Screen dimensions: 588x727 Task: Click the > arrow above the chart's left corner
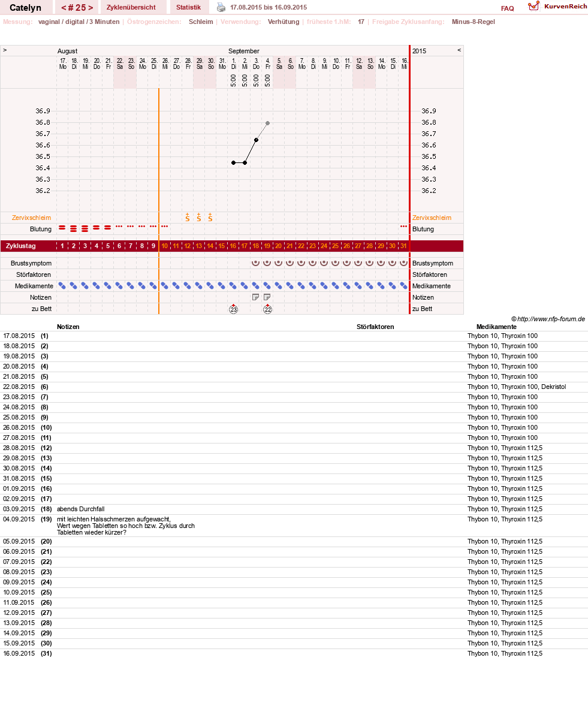(5, 50)
